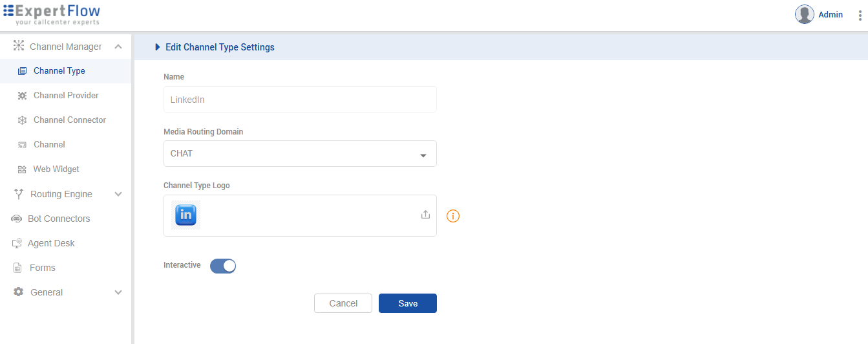This screenshot has height=344, width=868.
Task: Open the Channel Provider menu item
Action: pyautogui.click(x=66, y=96)
